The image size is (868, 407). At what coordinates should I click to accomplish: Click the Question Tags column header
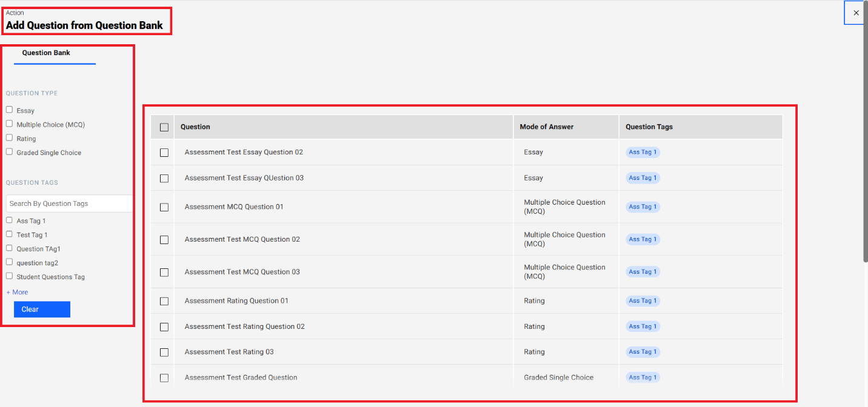[649, 127]
